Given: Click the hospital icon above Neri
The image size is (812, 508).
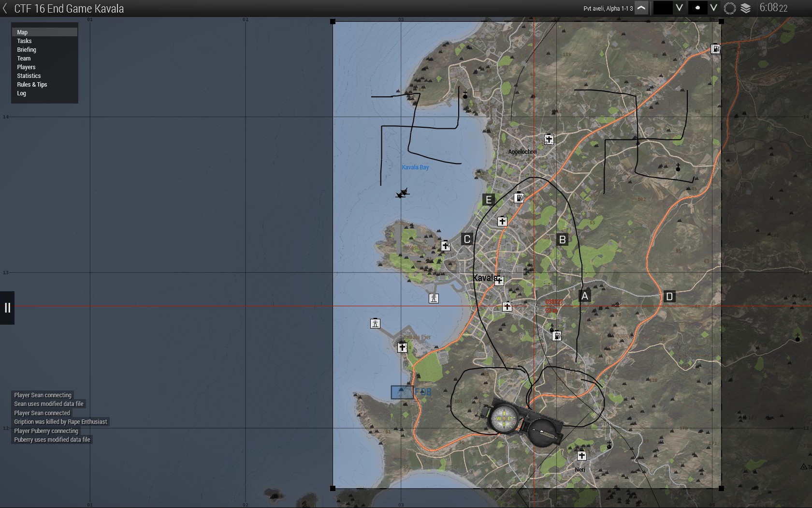Looking at the screenshot, I should pyautogui.click(x=581, y=456).
